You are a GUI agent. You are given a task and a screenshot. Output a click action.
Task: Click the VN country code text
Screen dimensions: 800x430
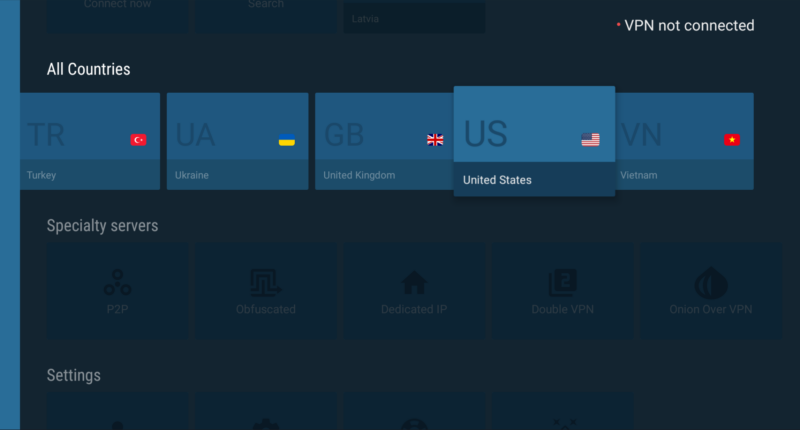(641, 135)
